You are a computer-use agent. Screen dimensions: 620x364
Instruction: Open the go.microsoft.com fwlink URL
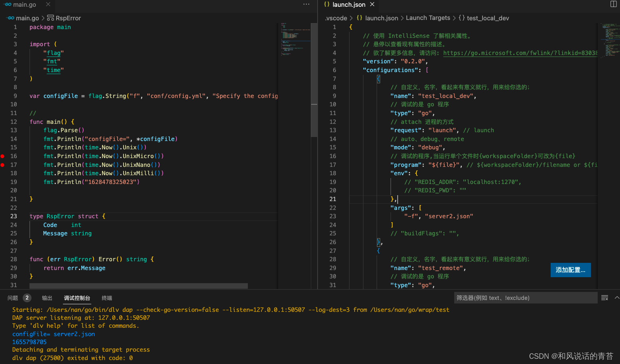pos(520,53)
